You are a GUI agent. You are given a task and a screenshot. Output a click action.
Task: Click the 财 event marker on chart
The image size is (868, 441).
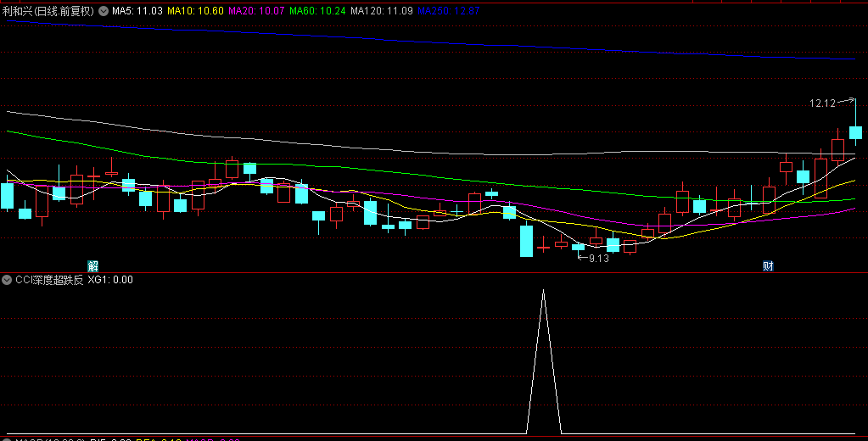click(x=768, y=266)
